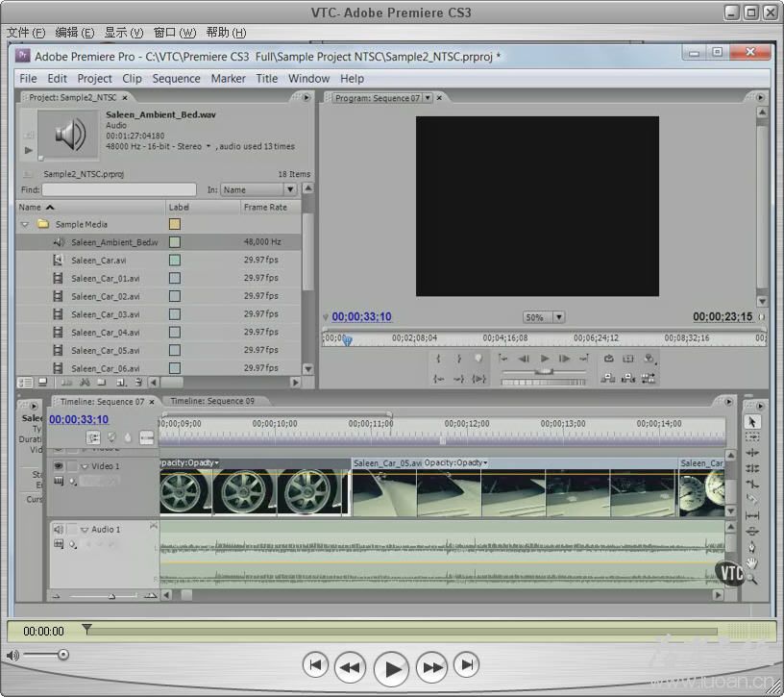Screen dimensions: 784x697
Task: Mute Audio 1 track speaker toggle
Action: [59, 529]
